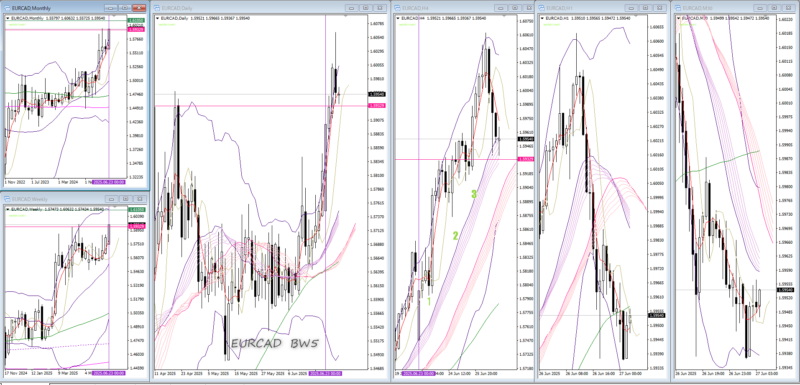Expand the triangle beside EURCAD,Daily chart label
800x385 pixels.
point(158,18)
